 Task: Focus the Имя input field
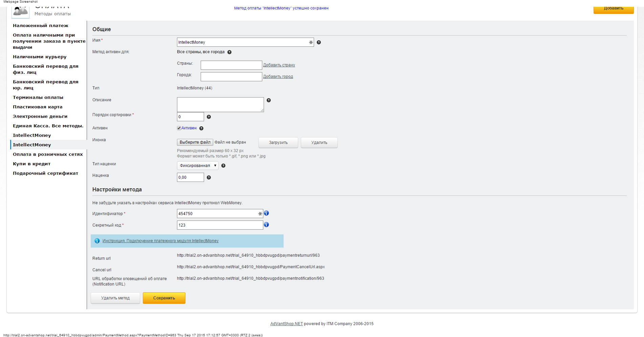pyautogui.click(x=245, y=42)
